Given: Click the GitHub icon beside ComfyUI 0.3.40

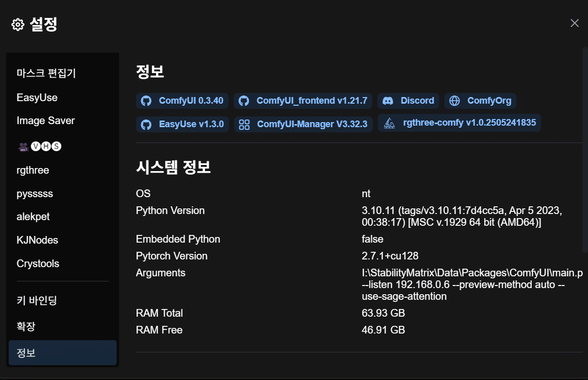Looking at the screenshot, I should click(146, 101).
